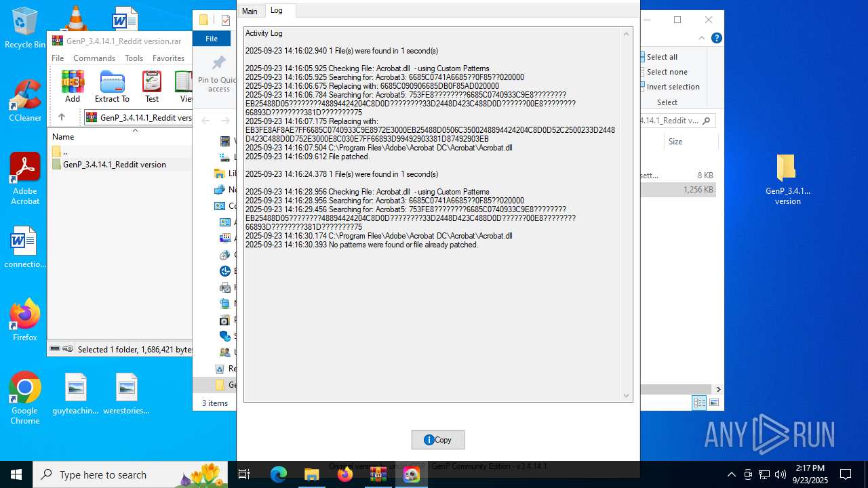Open the connectio... Word document on desktop

point(25,248)
